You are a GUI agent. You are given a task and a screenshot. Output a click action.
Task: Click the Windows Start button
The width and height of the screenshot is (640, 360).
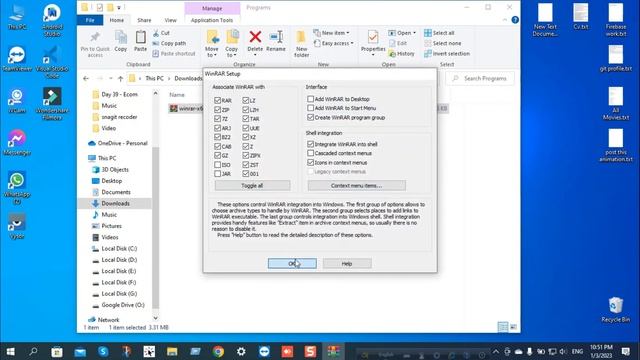(x=11, y=351)
